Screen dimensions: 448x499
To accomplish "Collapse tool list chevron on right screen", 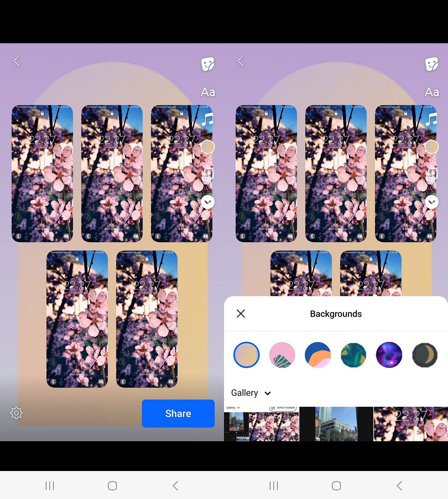I will [x=432, y=202].
